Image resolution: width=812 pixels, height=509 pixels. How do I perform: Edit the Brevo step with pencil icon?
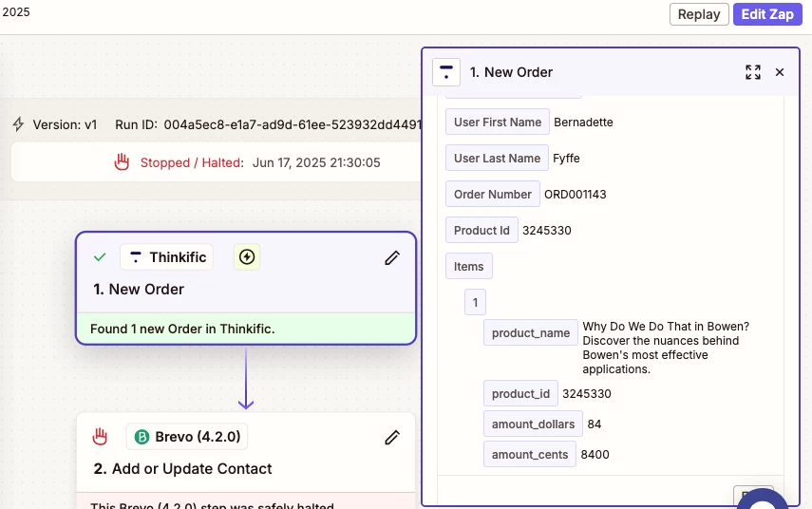pos(392,437)
